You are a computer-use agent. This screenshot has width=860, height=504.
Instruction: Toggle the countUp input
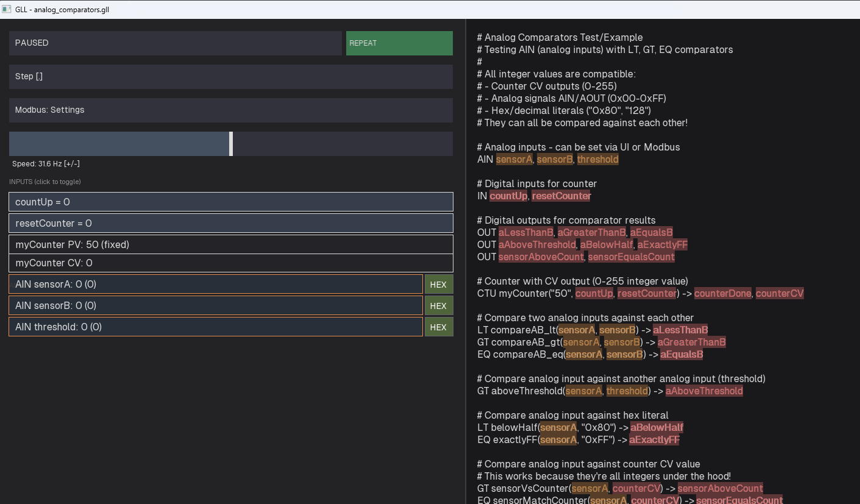pos(230,202)
